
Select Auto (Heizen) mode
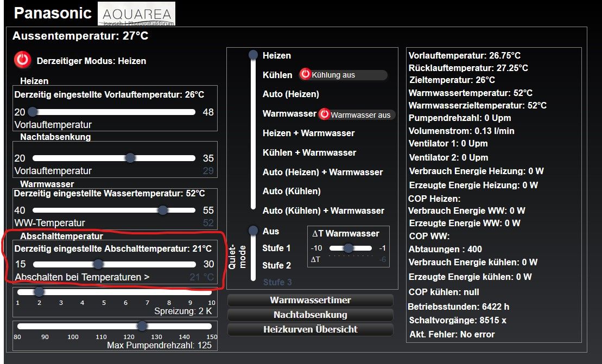coord(290,94)
